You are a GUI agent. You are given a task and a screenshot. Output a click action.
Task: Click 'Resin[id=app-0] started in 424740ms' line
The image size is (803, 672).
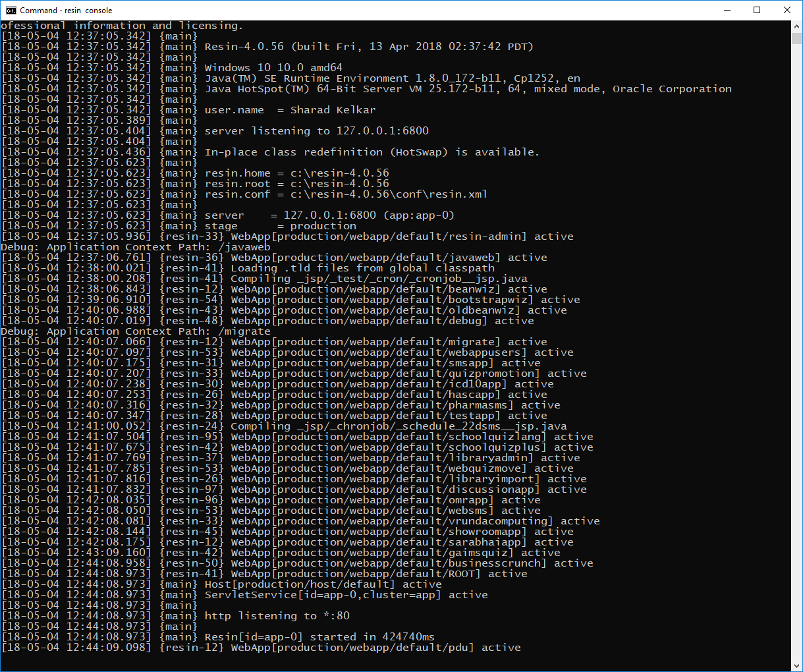click(319, 637)
